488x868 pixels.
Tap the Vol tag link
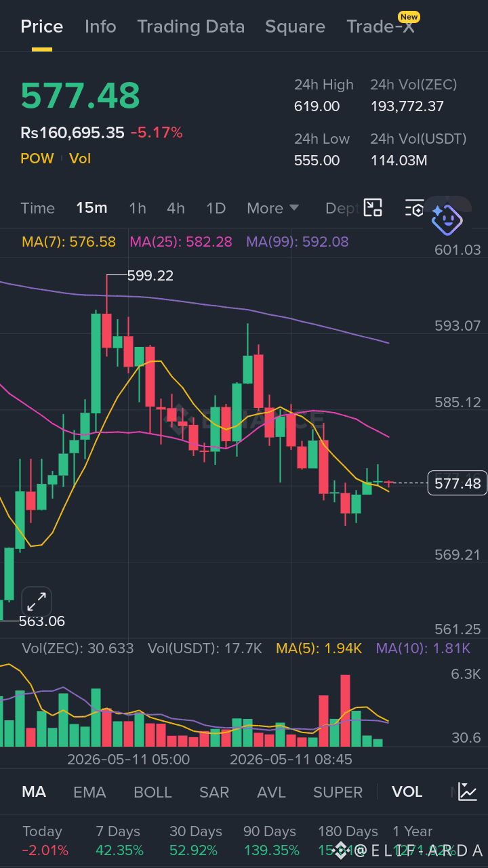[80, 159]
